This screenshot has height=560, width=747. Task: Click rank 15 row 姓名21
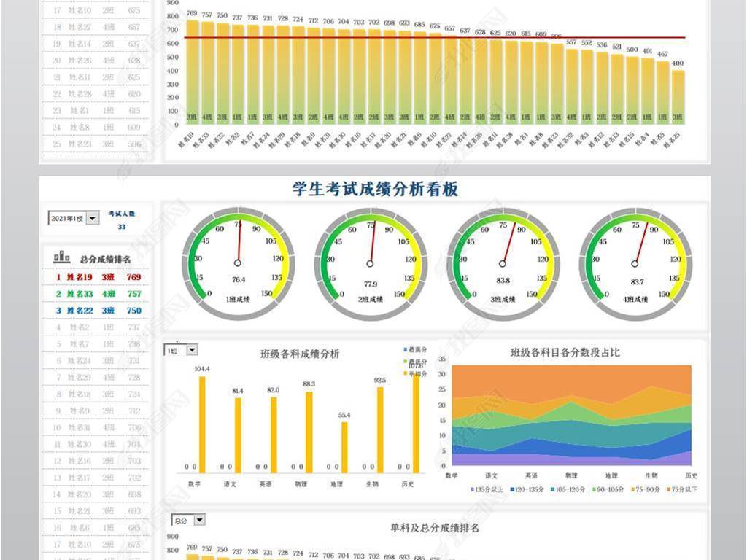[96, 510]
